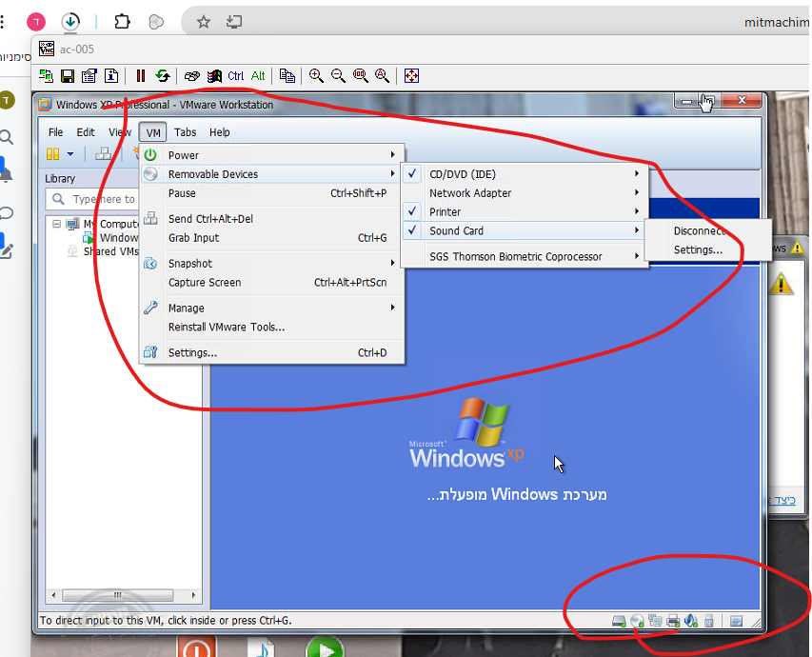Viewport: 812px width, 657px height.
Task: Click the pink profile avatar icon
Action: (36, 22)
